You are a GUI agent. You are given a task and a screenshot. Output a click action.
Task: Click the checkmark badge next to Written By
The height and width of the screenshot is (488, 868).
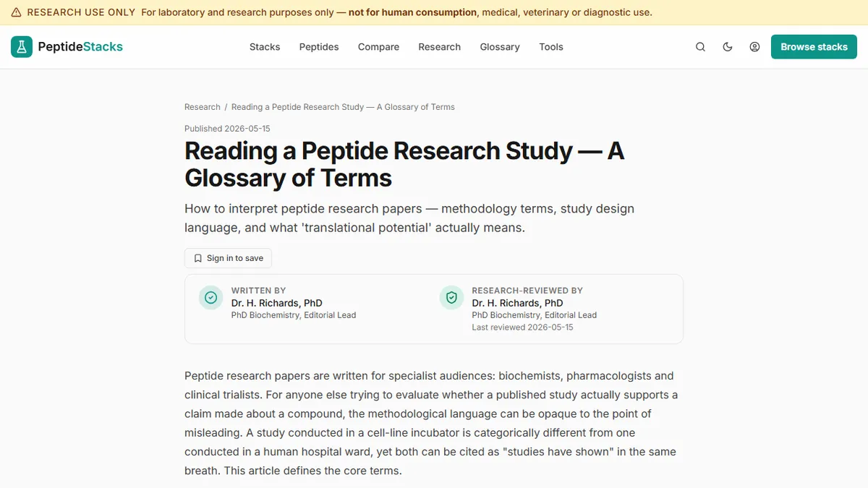[210, 298]
